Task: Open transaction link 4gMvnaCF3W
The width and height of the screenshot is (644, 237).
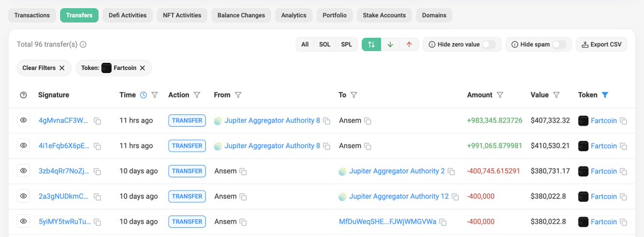Action: (x=63, y=121)
